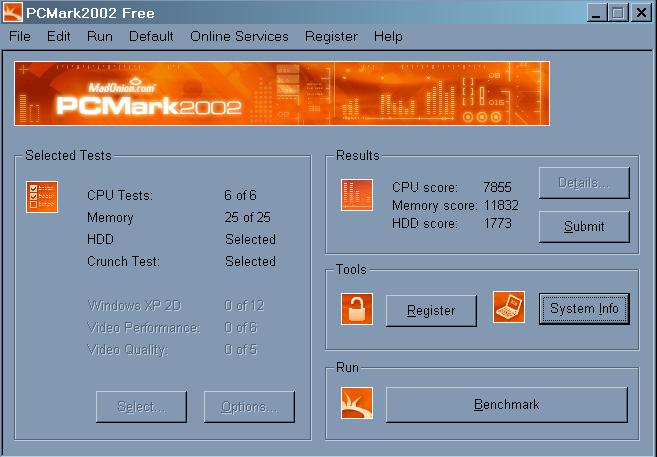Click the Register button in Tools
This screenshot has width=657, height=457.
[x=431, y=310]
